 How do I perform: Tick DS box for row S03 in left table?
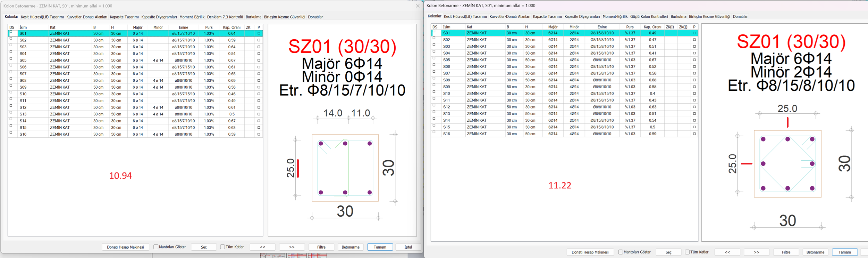coord(11,46)
